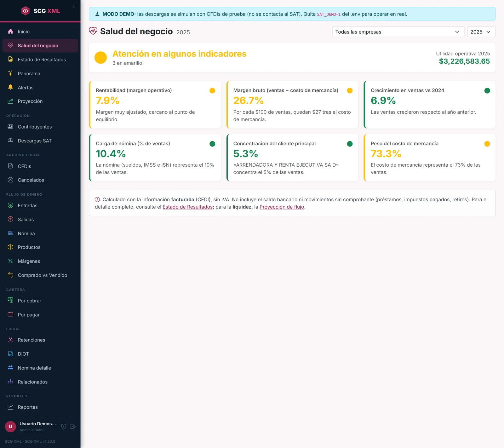
Task: Open the Nómina menu item
Action: pos(40,233)
